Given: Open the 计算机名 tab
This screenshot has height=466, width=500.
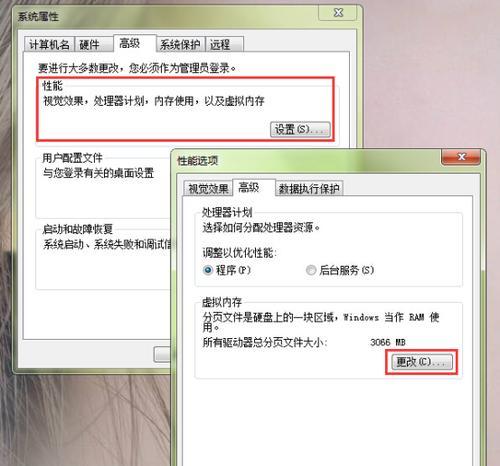Looking at the screenshot, I should click(49, 45).
